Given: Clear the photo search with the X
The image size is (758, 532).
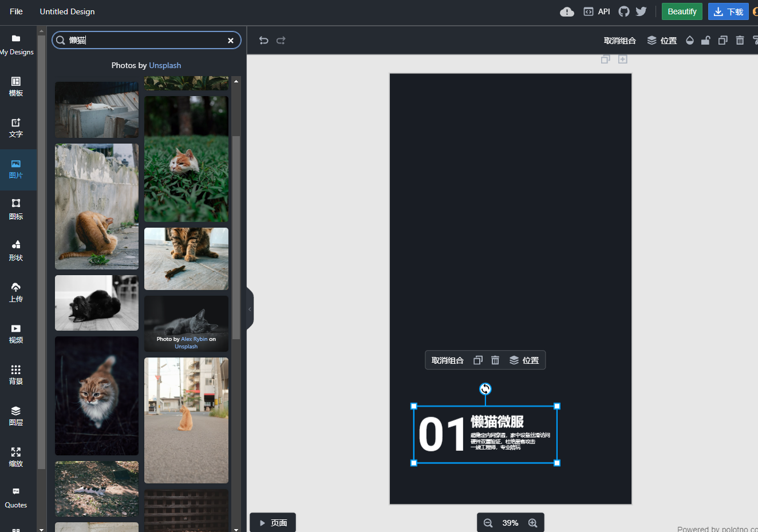Looking at the screenshot, I should 231,41.
